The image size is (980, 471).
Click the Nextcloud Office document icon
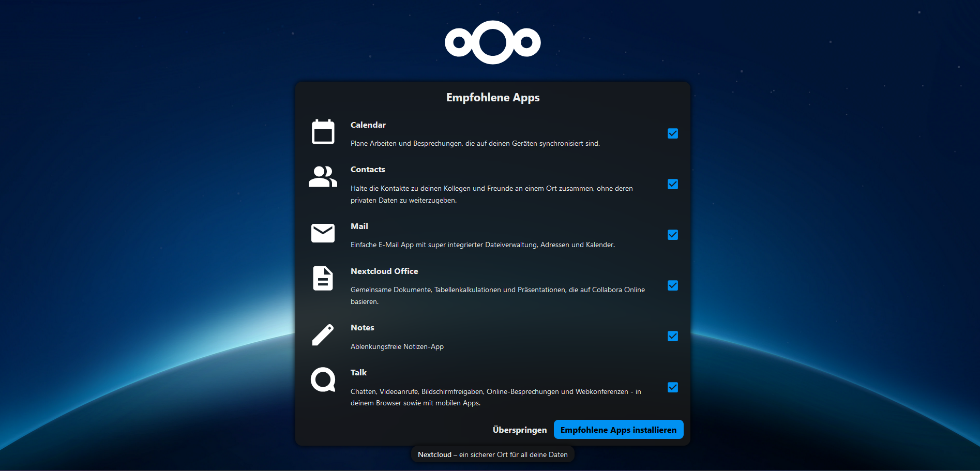(x=323, y=278)
